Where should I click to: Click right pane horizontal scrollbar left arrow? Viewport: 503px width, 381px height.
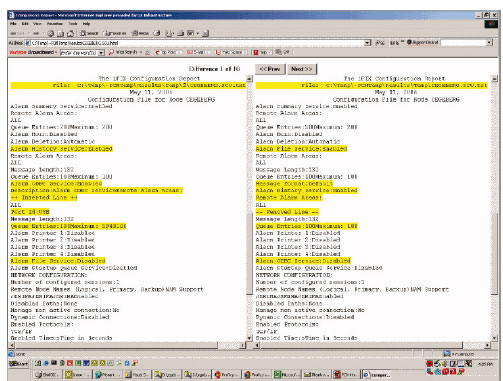[257, 345]
